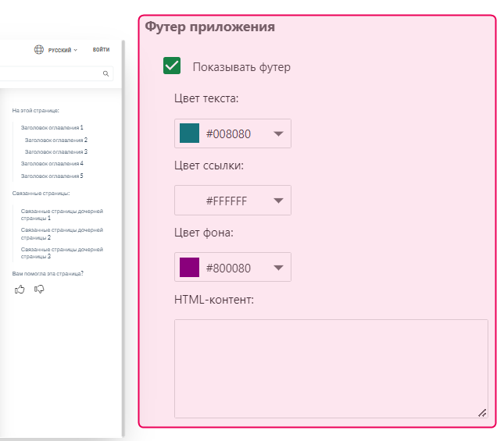Open Заголовок оглавления 5 link
504x441 pixels.
pyautogui.click(x=52, y=176)
